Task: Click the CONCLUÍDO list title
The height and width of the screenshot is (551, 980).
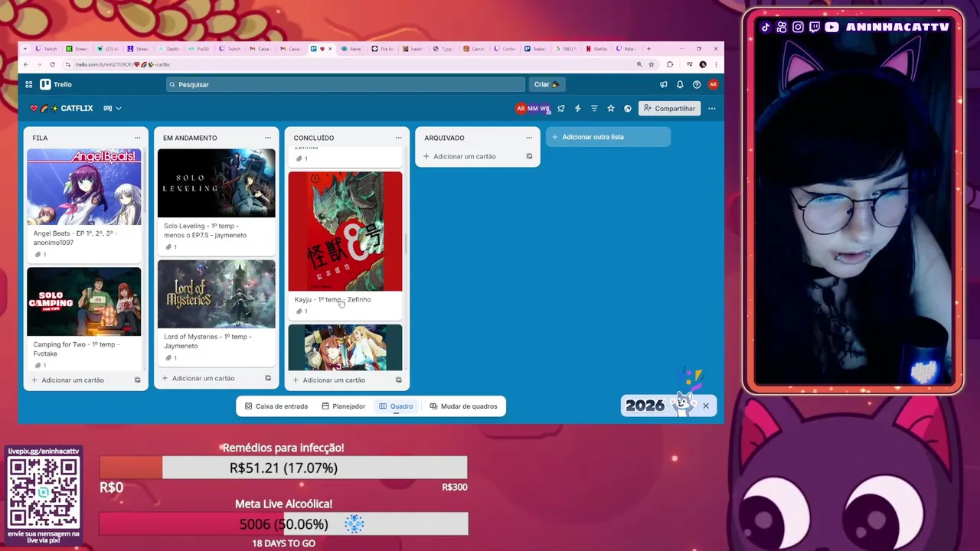Action: (314, 138)
